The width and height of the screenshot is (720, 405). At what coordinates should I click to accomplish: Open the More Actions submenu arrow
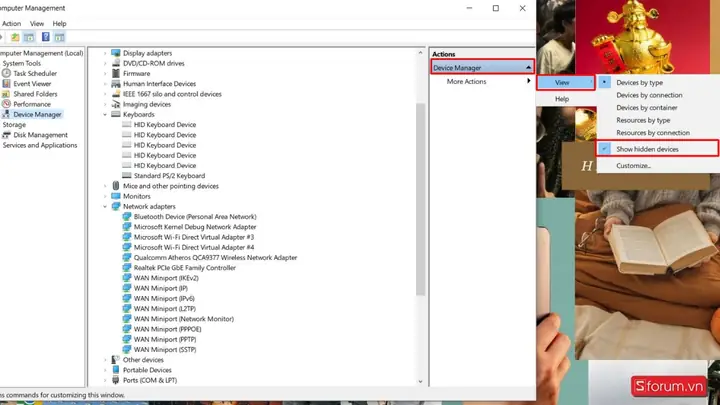pos(529,81)
